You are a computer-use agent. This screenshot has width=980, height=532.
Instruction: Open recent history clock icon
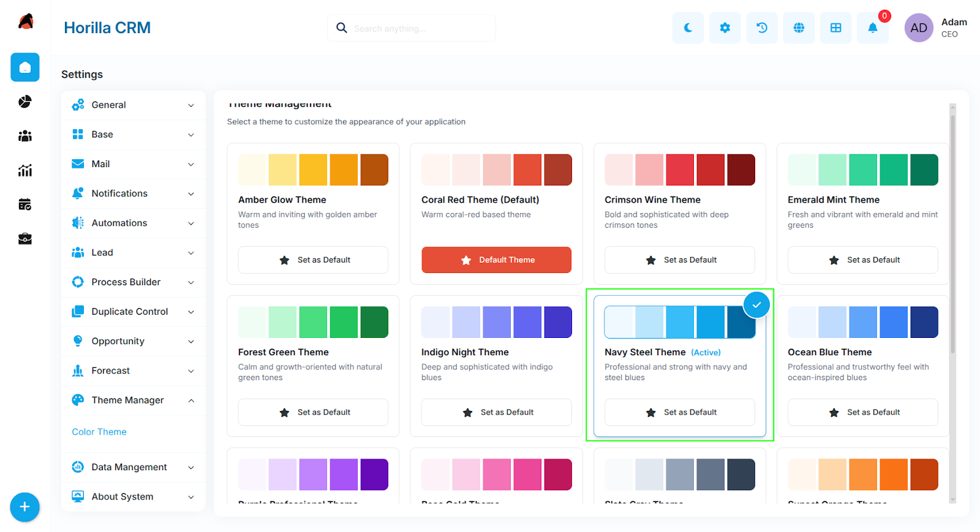click(x=762, y=28)
